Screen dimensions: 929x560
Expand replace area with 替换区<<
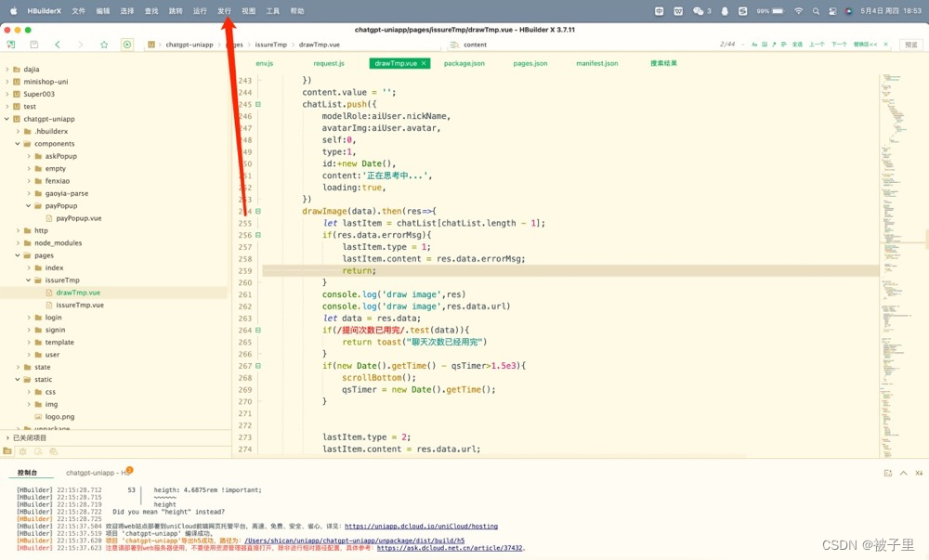(x=865, y=45)
